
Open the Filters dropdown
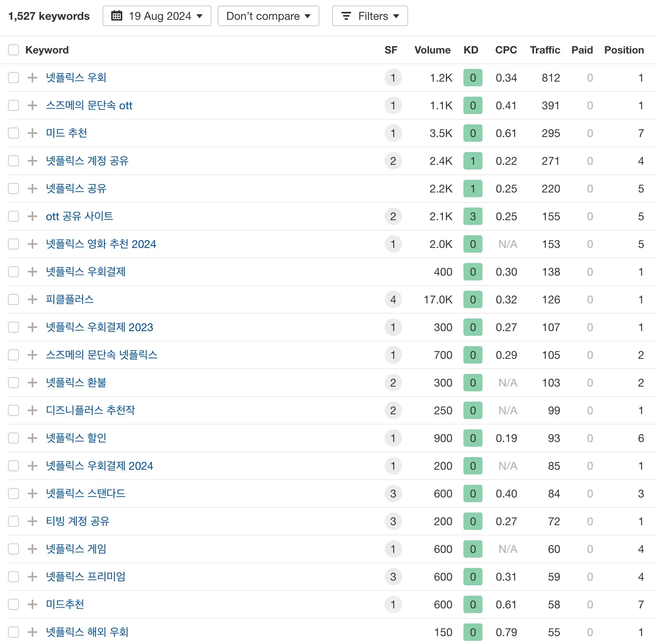[x=370, y=16]
